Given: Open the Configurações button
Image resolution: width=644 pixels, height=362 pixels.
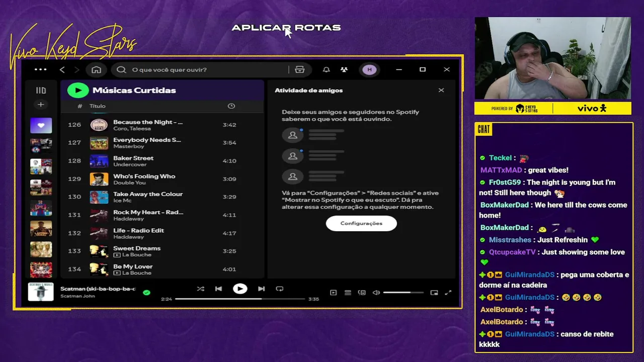Looking at the screenshot, I should point(361,223).
